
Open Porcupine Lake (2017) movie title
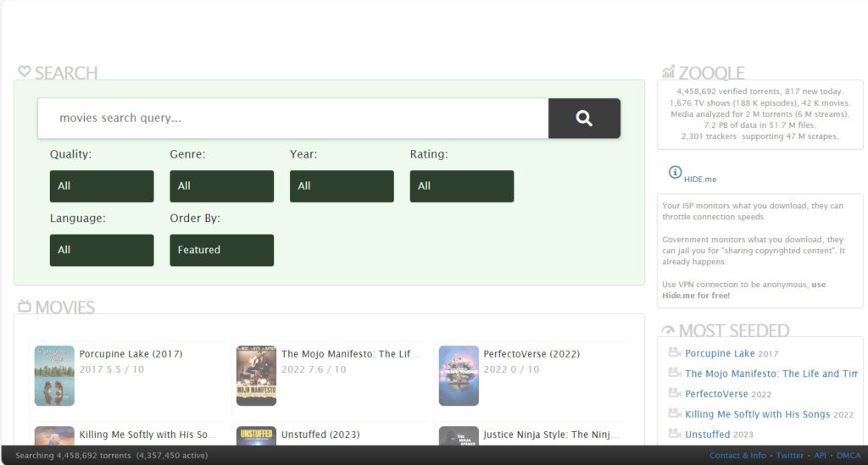point(131,354)
